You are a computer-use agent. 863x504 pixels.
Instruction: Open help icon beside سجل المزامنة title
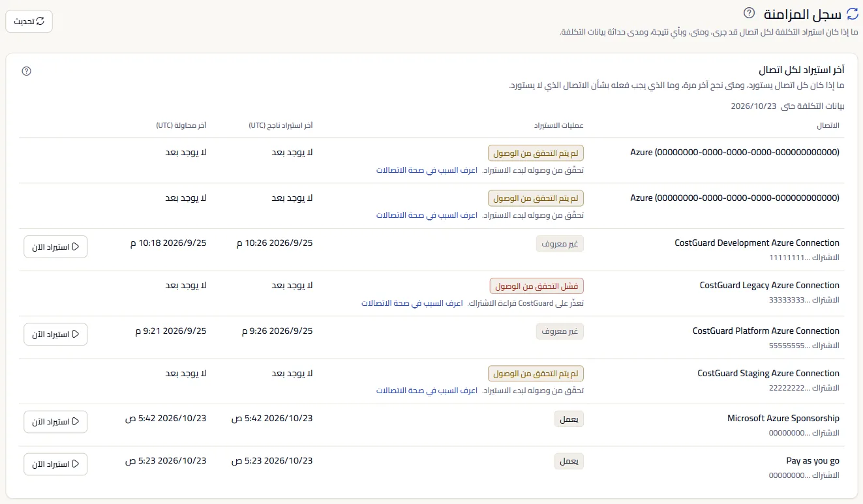click(x=749, y=13)
